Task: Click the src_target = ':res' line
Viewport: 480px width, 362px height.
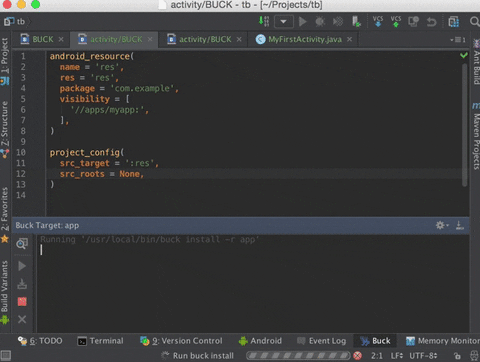Action: point(109,163)
